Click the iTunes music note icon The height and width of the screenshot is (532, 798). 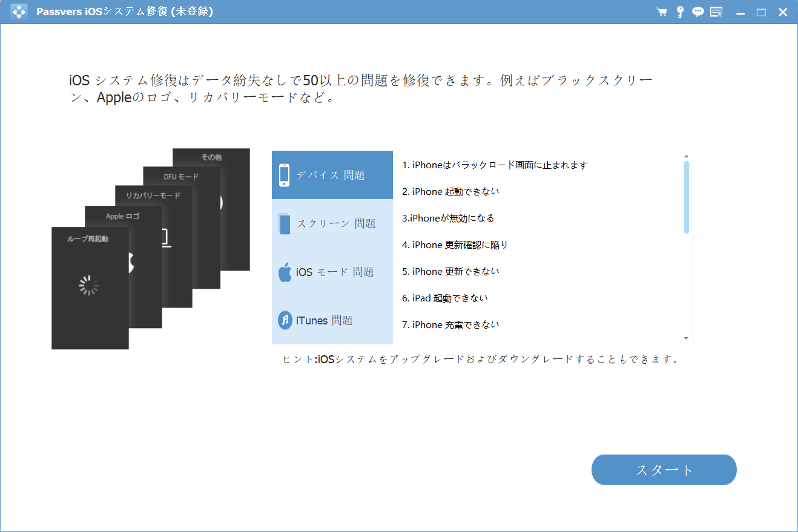click(x=285, y=320)
